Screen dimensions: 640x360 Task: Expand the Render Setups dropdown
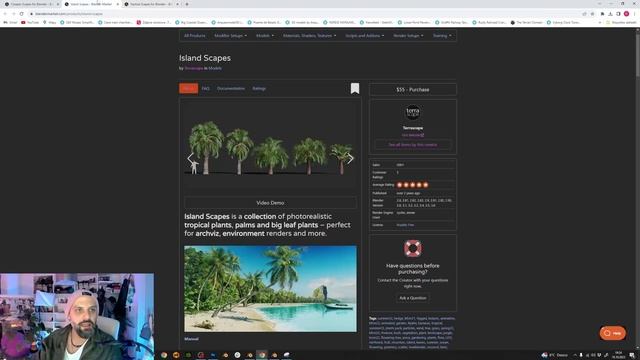coord(408,36)
